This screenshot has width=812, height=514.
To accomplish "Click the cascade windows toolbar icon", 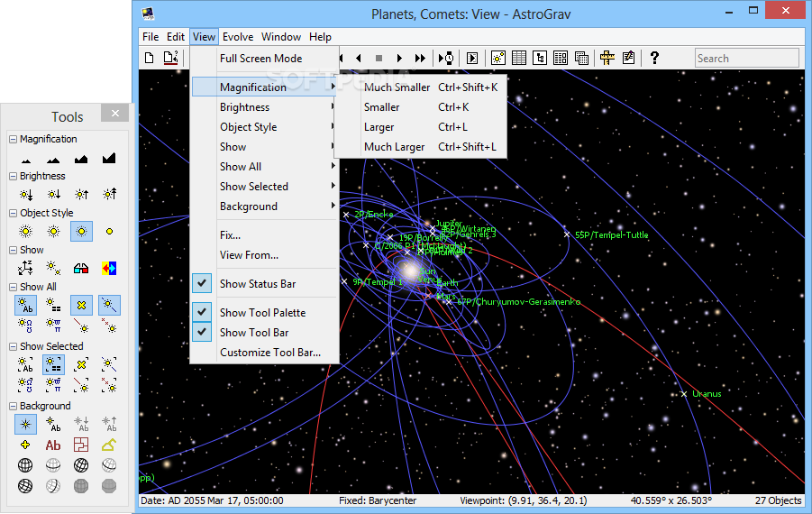I will 581,58.
